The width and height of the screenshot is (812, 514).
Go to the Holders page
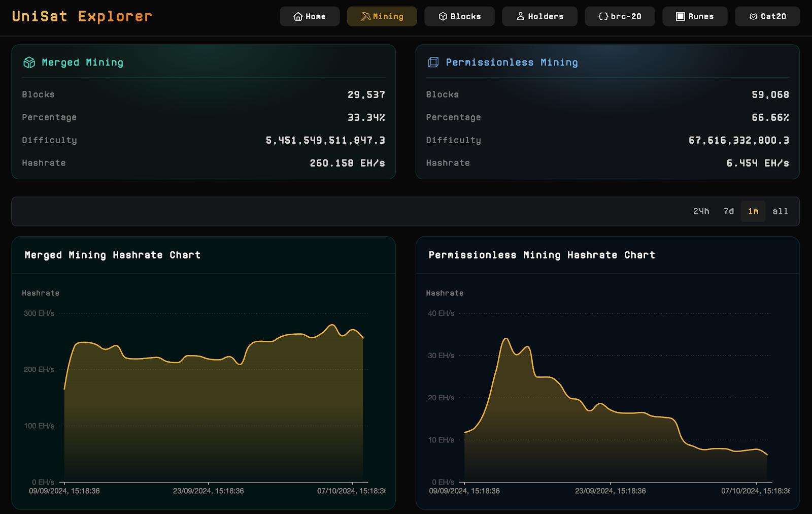(x=539, y=16)
